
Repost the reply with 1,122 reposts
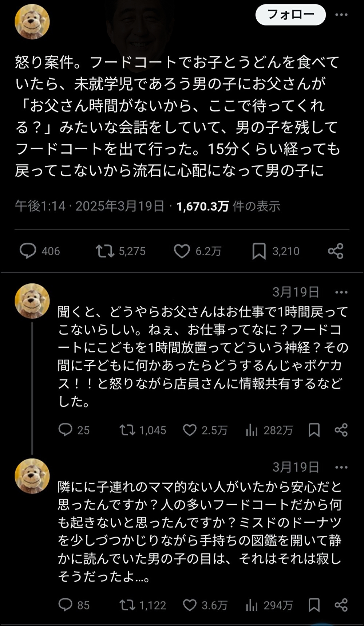143,605
